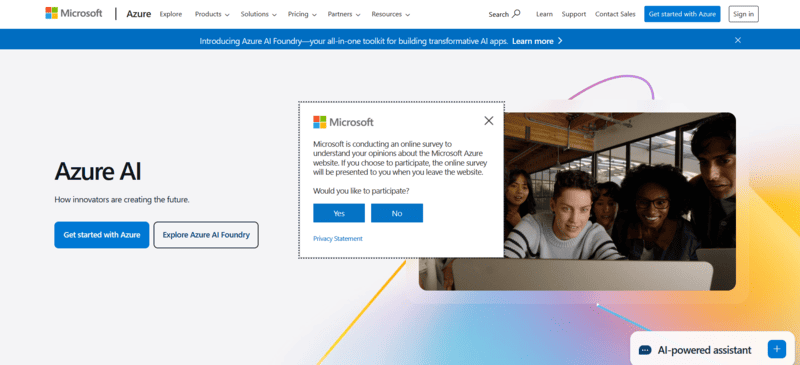Click the AI-powered assistant chat icon
The image size is (800, 365).
point(645,350)
